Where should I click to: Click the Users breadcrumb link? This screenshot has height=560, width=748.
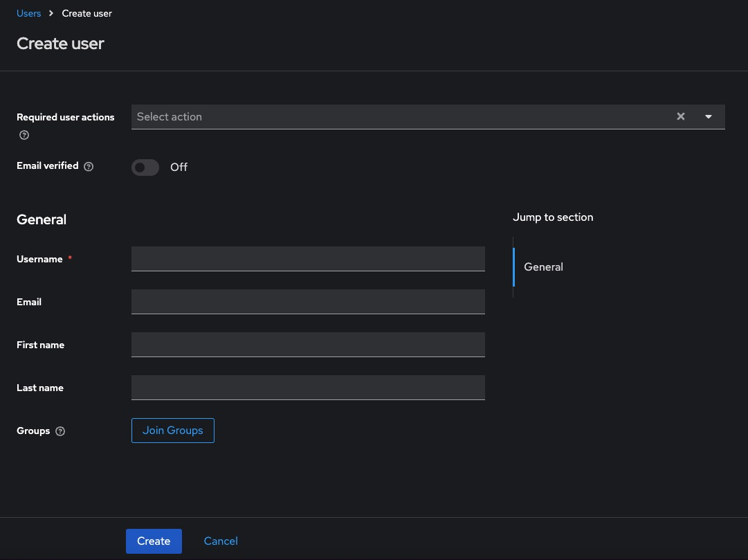pos(28,13)
